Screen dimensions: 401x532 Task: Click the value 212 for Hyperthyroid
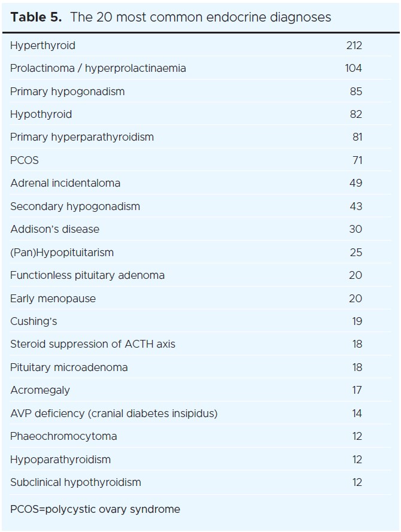click(x=354, y=45)
